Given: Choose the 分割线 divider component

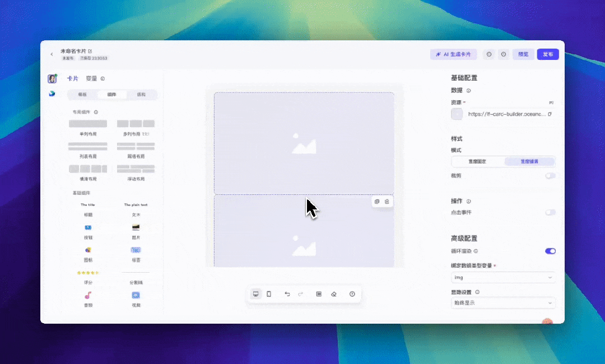Looking at the screenshot, I should (136, 277).
